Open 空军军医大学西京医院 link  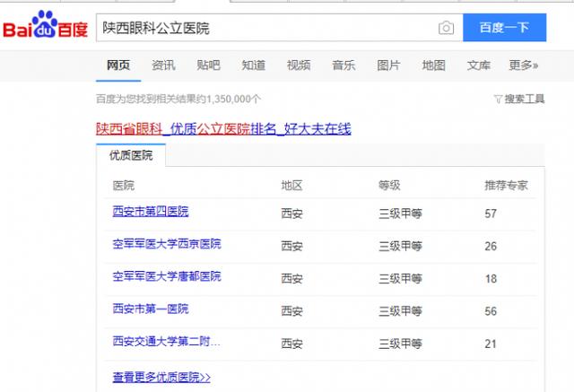point(167,244)
